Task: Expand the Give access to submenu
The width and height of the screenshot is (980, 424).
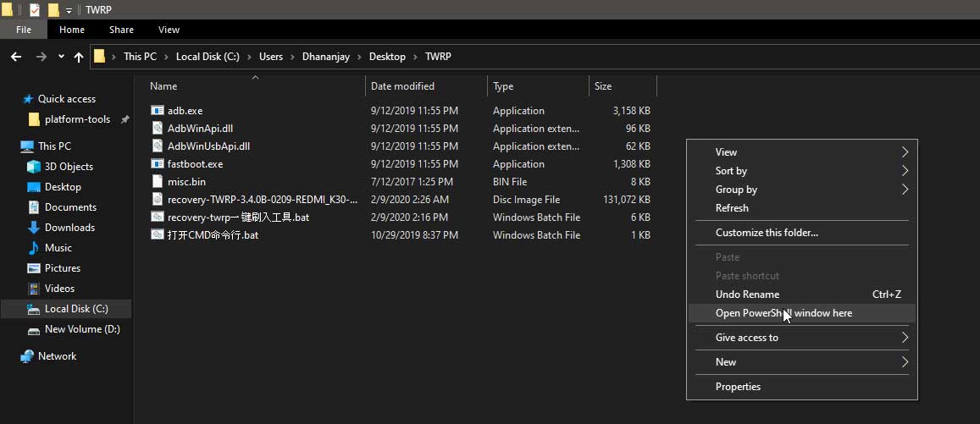Action: (905, 338)
